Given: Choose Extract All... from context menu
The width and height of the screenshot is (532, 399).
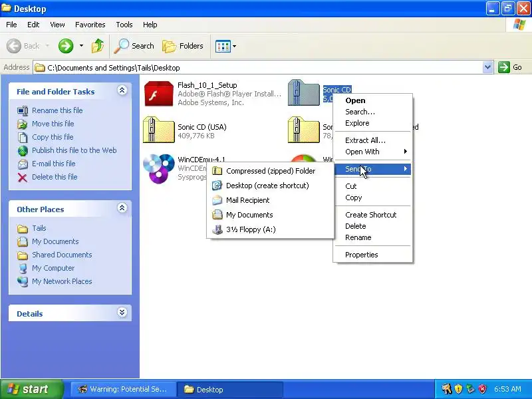Looking at the screenshot, I should [x=372, y=140].
